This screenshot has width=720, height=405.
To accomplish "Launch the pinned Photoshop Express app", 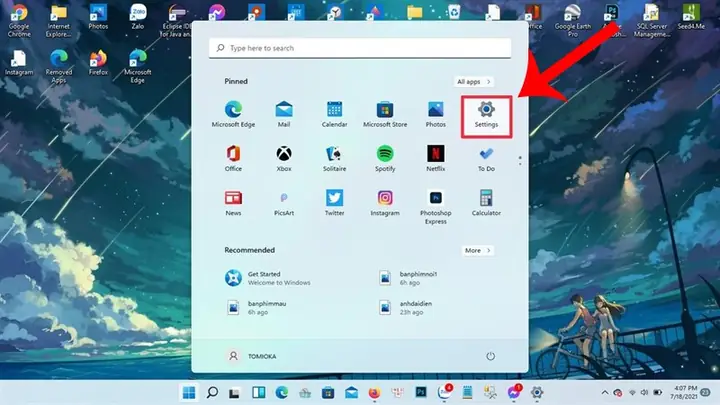I will 435,207.
